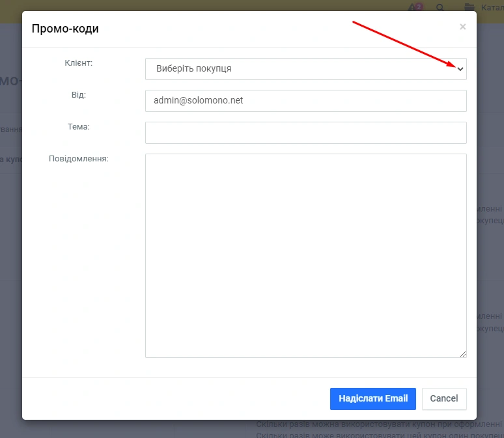
Task: Open the Виберіть покупця dropdown
Action: (x=300, y=68)
